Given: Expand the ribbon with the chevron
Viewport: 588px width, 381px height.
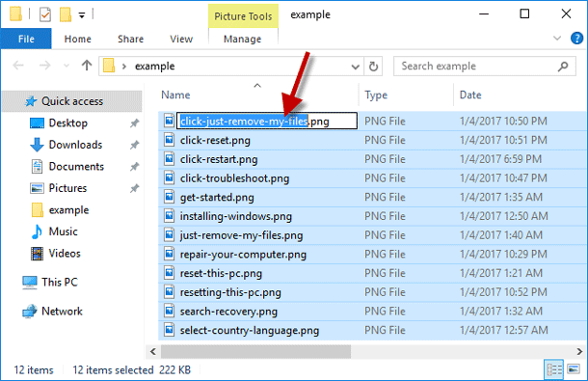Looking at the screenshot, I should (x=557, y=39).
